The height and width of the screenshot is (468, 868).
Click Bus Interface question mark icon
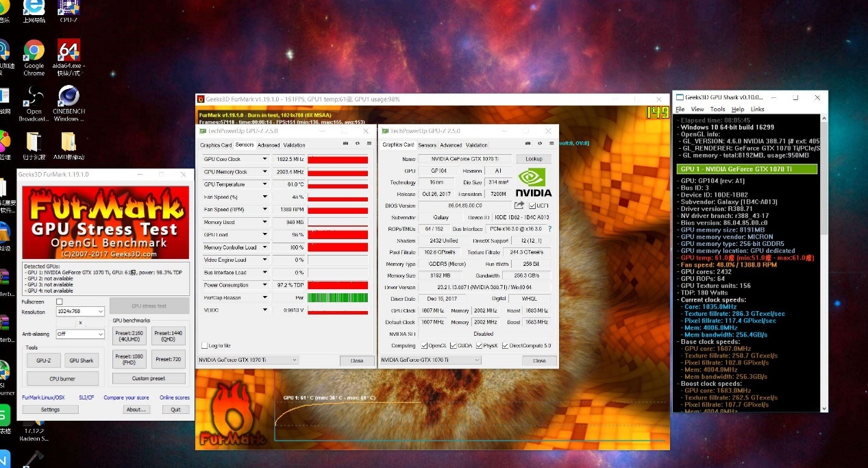tap(549, 229)
